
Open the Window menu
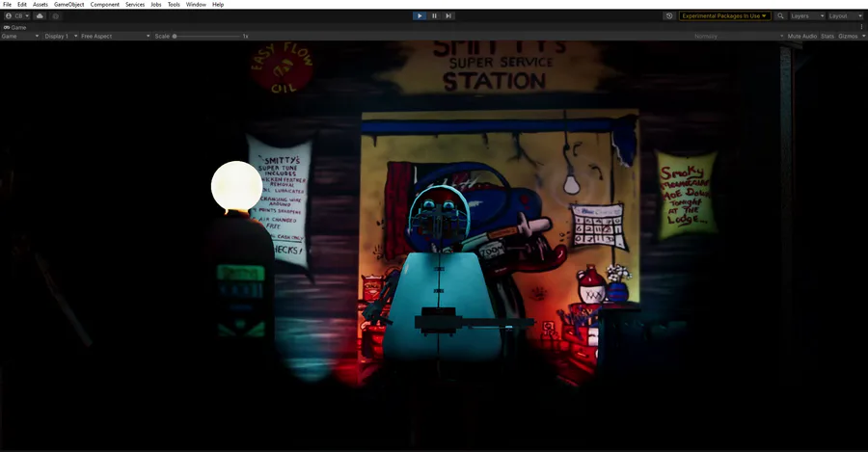pyautogui.click(x=196, y=5)
